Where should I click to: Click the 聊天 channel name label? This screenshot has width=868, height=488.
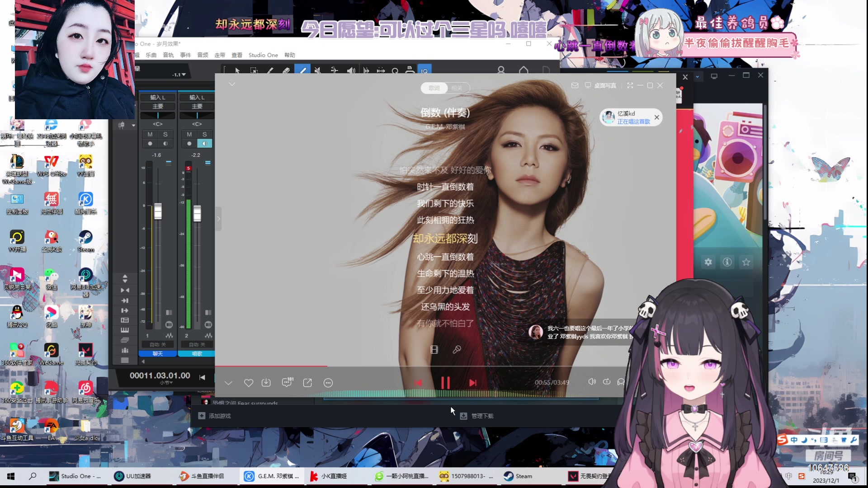[158, 353]
